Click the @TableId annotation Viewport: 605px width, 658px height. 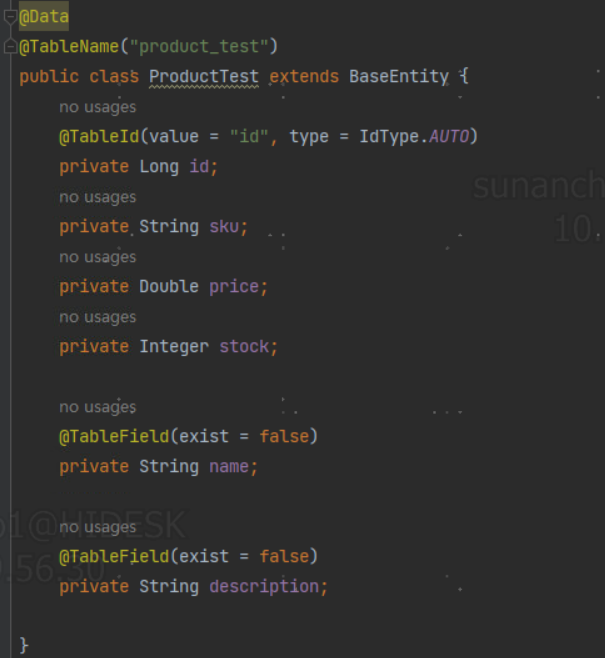pyautogui.click(x=99, y=136)
